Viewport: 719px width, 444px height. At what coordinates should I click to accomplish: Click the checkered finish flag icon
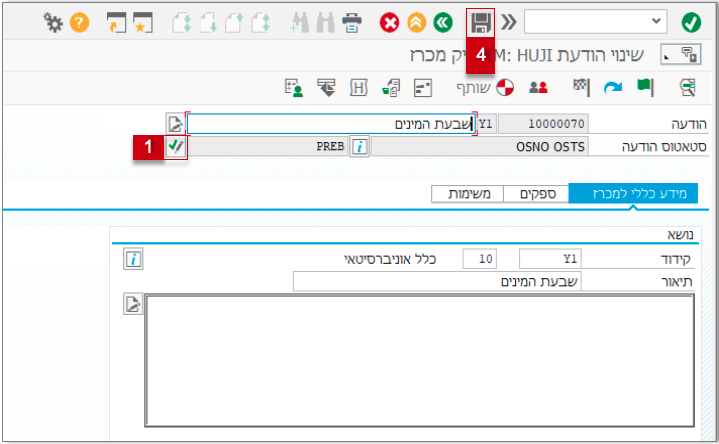tap(580, 87)
